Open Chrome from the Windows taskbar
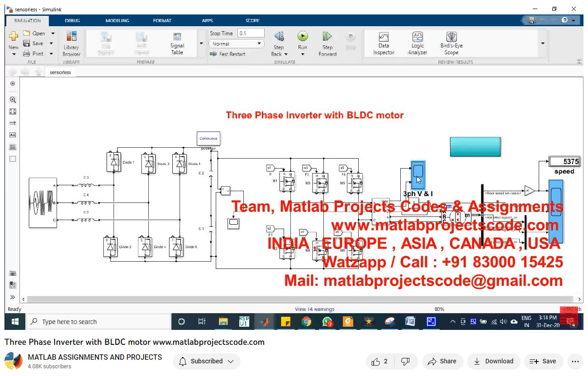 click(x=306, y=322)
